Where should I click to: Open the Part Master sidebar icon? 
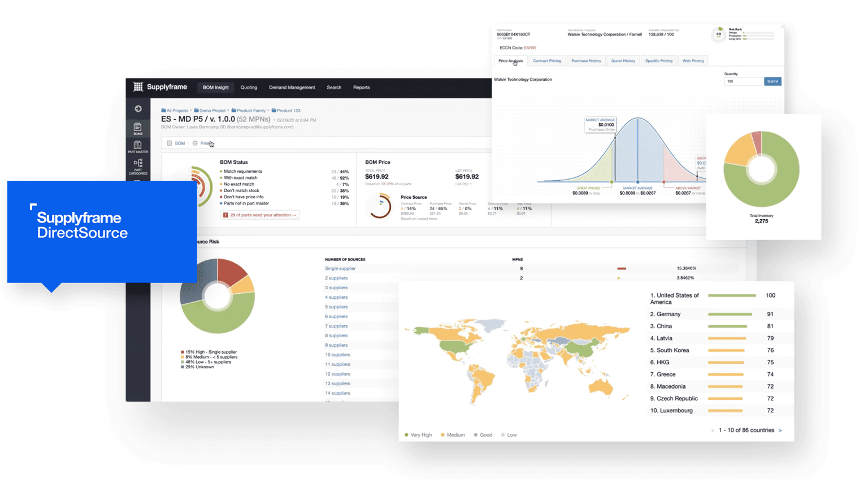(138, 147)
